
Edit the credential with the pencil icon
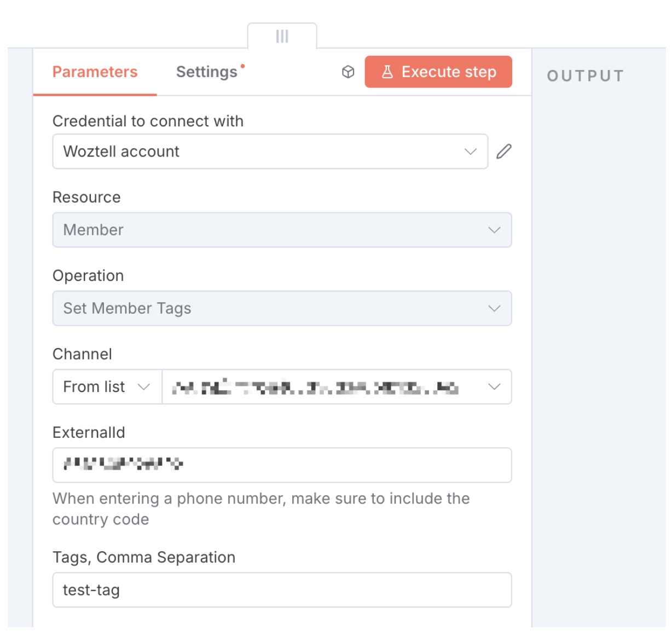(x=504, y=152)
